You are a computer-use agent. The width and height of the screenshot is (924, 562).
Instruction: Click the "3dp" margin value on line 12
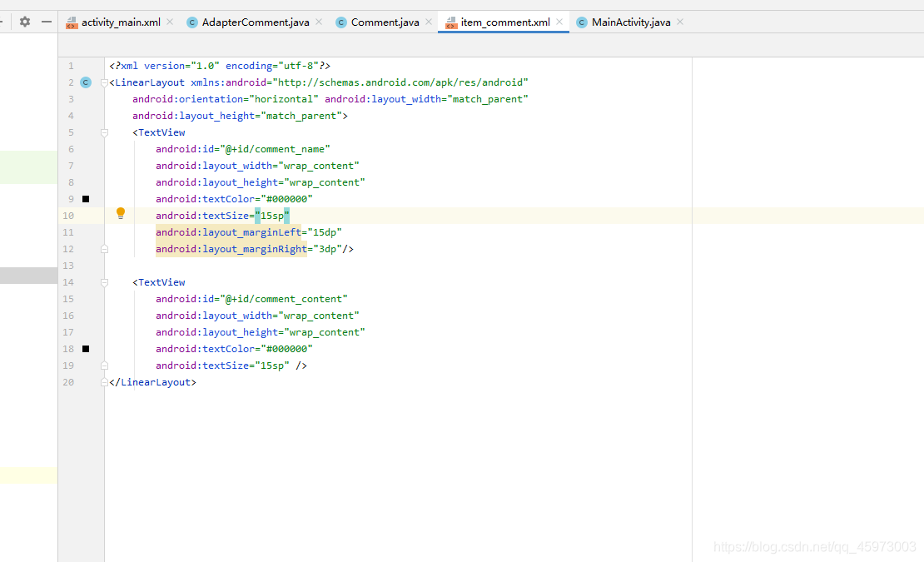click(x=328, y=249)
